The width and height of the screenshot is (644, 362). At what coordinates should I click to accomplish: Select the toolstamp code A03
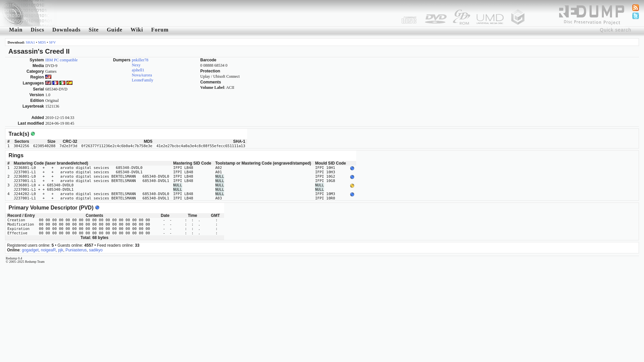pos(219,198)
